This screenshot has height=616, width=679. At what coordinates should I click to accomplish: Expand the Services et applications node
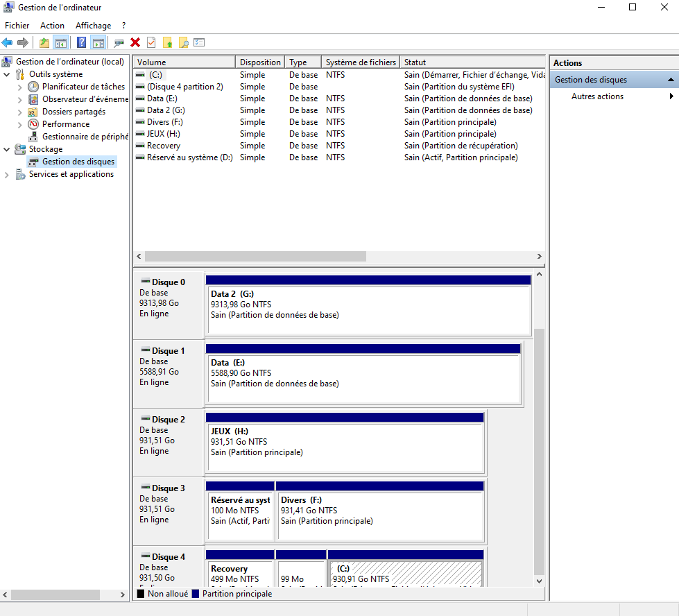[x=6, y=175]
